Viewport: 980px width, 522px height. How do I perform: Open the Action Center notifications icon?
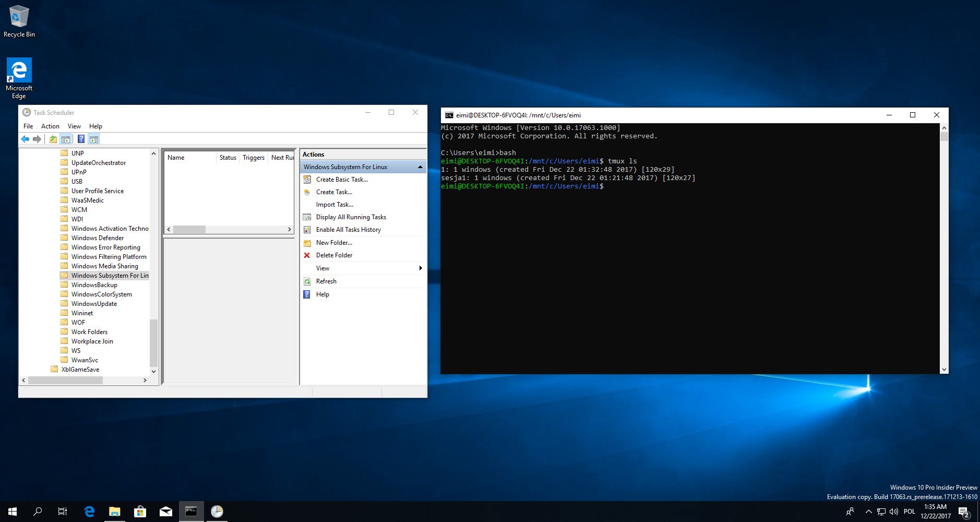point(963,512)
